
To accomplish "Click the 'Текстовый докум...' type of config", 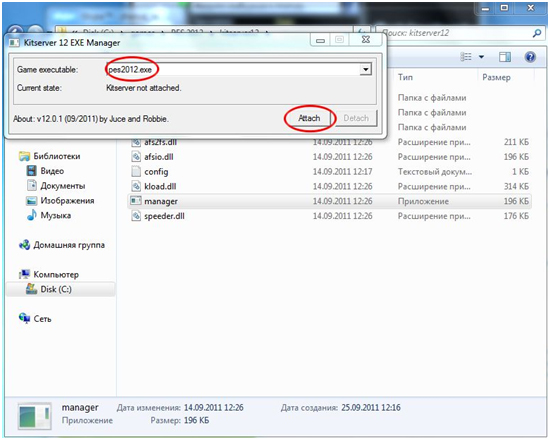I will click(435, 172).
